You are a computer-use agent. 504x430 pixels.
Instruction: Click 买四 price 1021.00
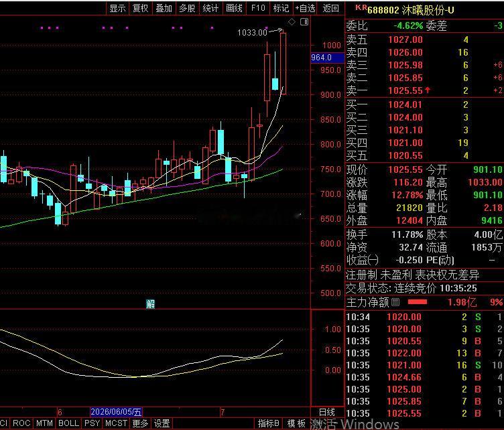coord(405,143)
